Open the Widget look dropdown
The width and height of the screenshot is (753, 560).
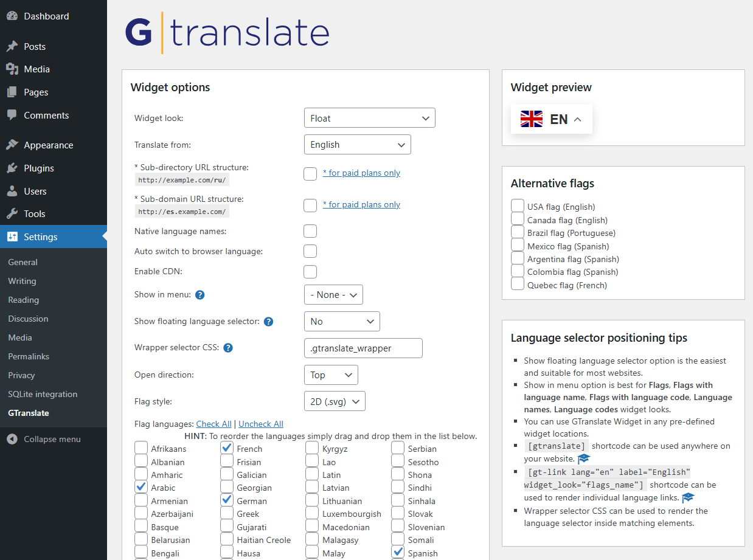click(x=369, y=118)
